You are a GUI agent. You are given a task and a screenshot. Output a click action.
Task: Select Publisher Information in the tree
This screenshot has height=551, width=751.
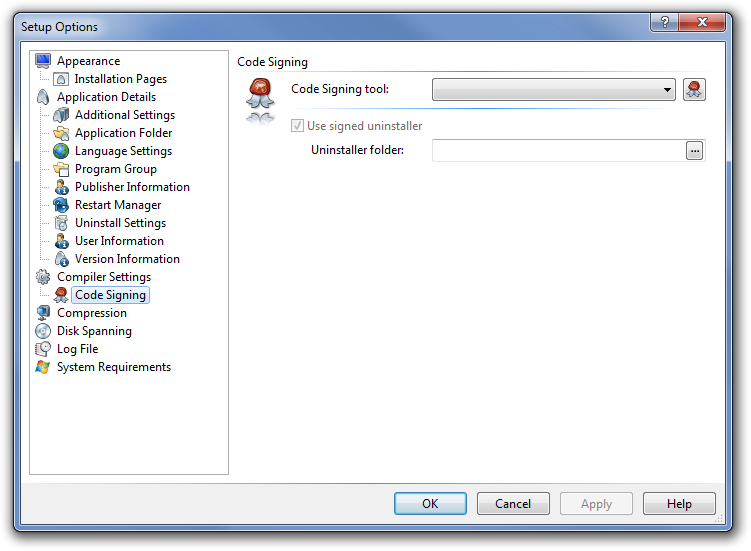(x=132, y=187)
